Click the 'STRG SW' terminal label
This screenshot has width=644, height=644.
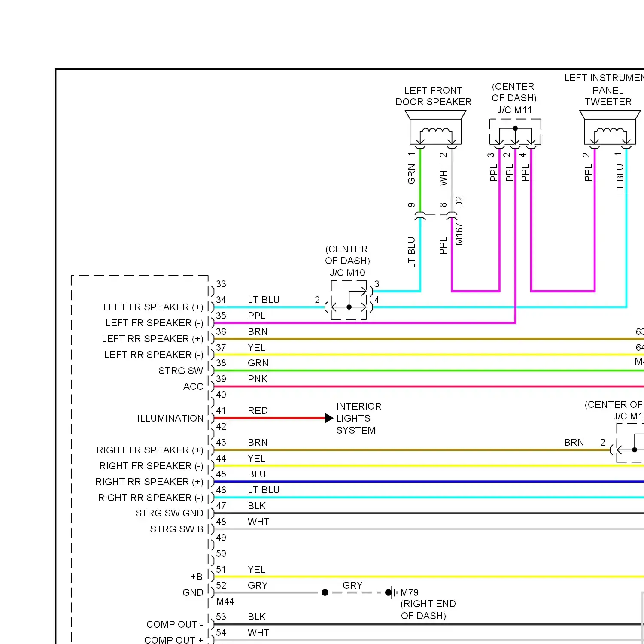pos(181,371)
